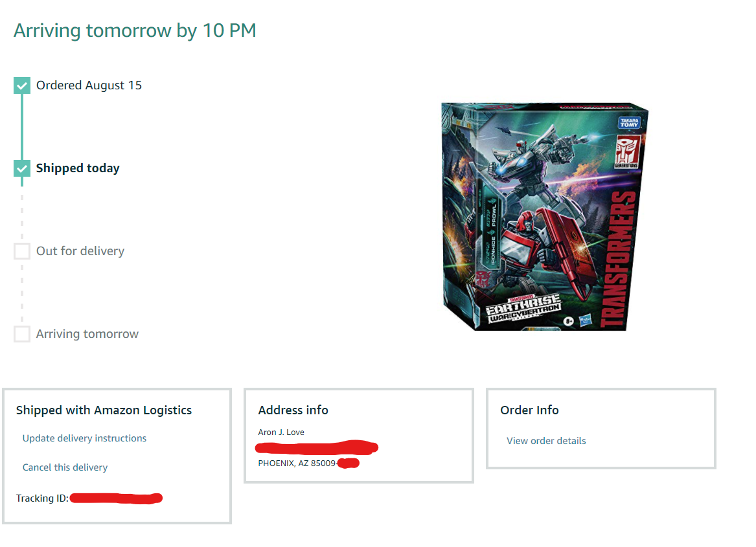Open Update delivery instructions link
756x547 pixels.
pyautogui.click(x=84, y=438)
